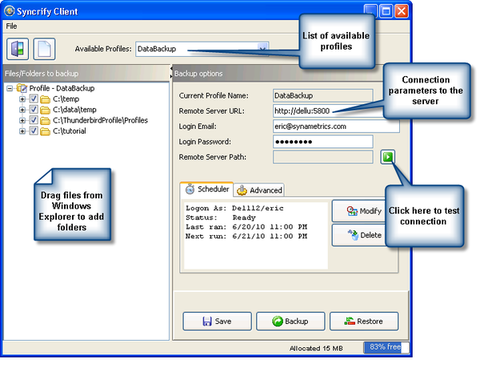The image size is (480, 368).
Task: Click the Restore button
Action: (364, 321)
